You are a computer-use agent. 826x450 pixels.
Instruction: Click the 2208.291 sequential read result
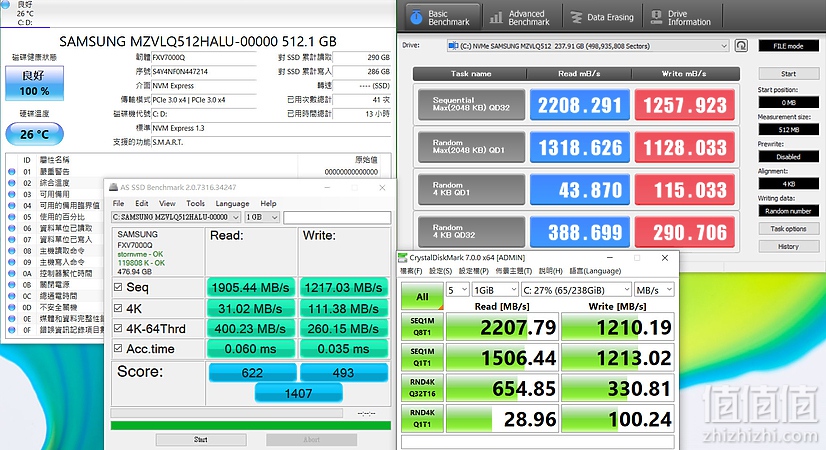579,105
